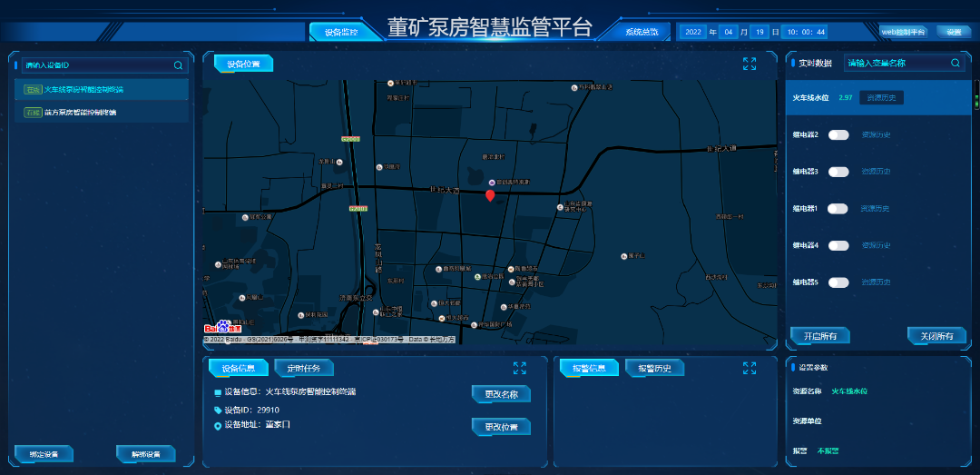Click the 开启所有 button
Viewport: 980px width, 475px height.
[x=819, y=336]
